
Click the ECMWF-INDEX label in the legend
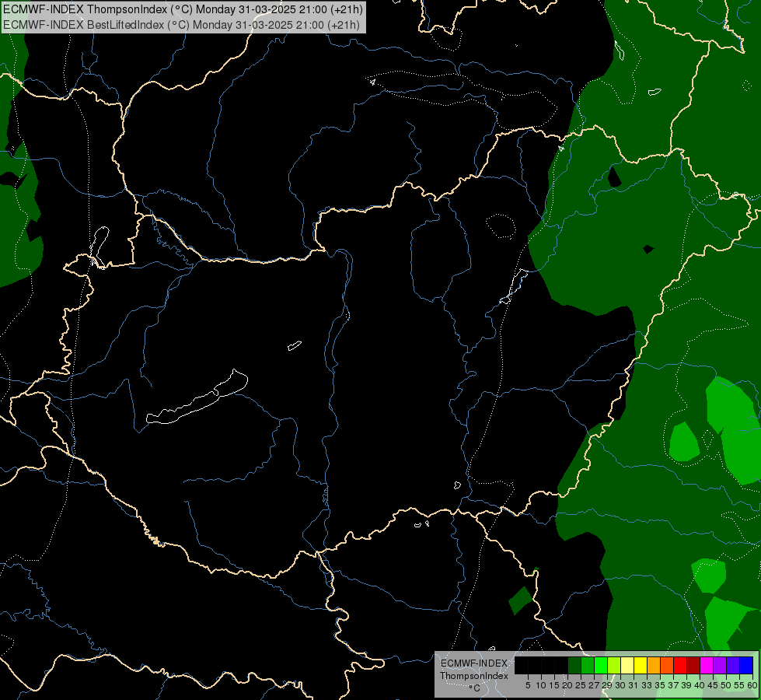pyautogui.click(x=474, y=663)
